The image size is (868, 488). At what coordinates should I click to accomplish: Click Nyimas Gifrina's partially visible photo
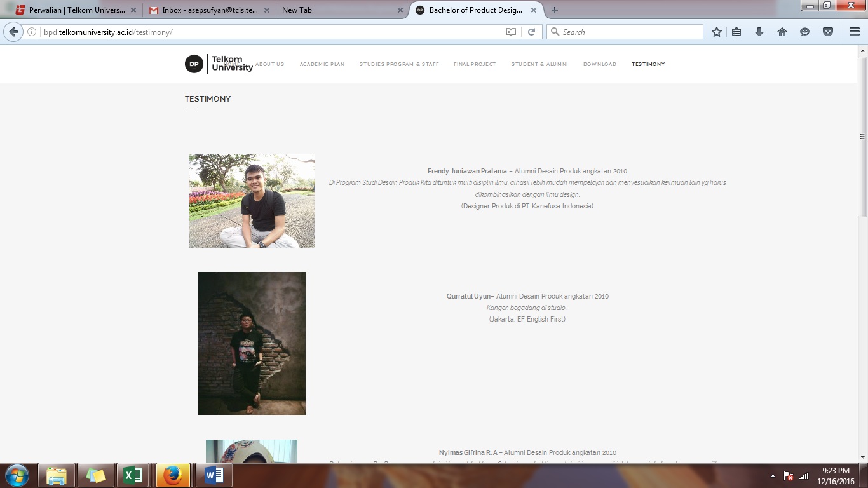(252, 451)
